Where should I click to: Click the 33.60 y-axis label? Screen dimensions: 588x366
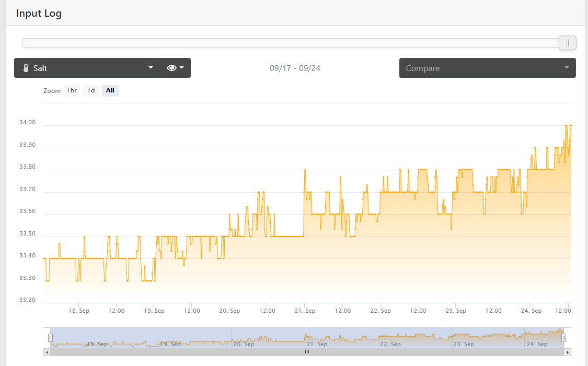click(x=27, y=211)
